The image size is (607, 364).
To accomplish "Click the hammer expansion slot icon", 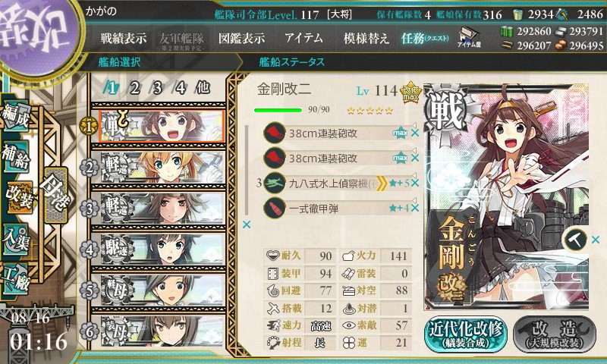I will (x=576, y=240).
